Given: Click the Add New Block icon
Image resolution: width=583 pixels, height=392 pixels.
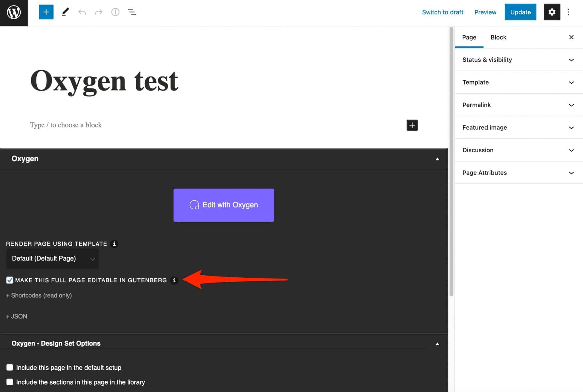Looking at the screenshot, I should [x=46, y=12].
